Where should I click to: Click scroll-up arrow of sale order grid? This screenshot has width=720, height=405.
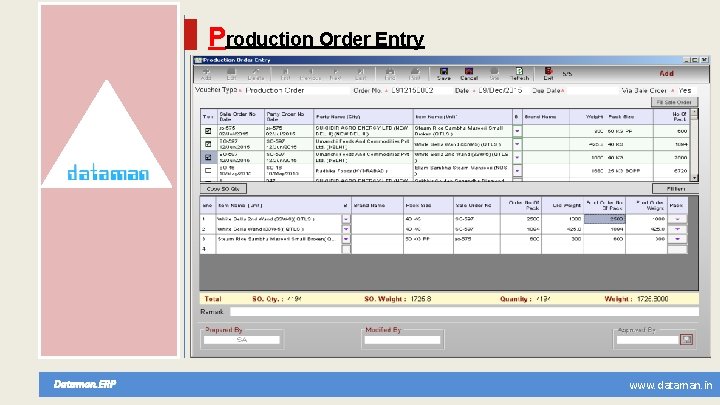coord(694,112)
